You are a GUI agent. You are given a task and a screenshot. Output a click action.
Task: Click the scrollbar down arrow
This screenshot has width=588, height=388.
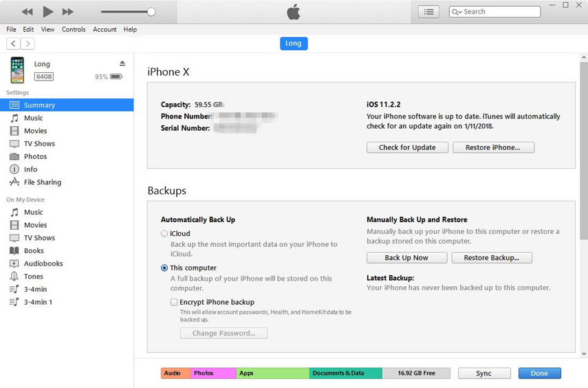pyautogui.click(x=583, y=354)
